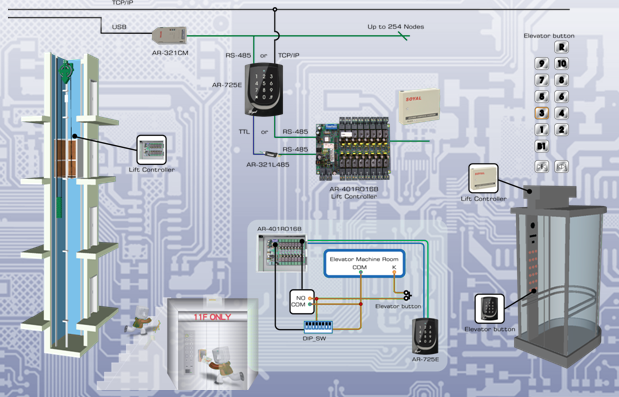This screenshot has height=397, width=619.
Task: Click the Lift Controller thumbnail near the shaft
Action: coord(152,150)
